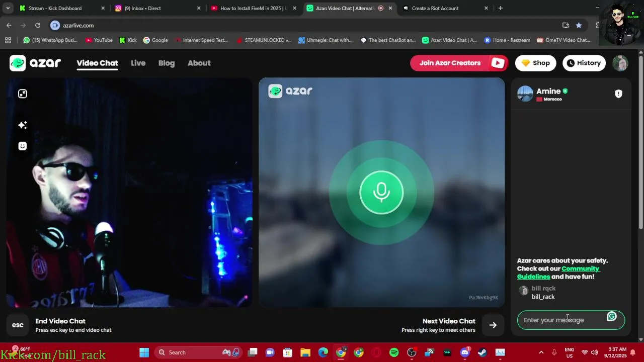
Task: Open the Community Guidelines link
Action: click(x=558, y=273)
